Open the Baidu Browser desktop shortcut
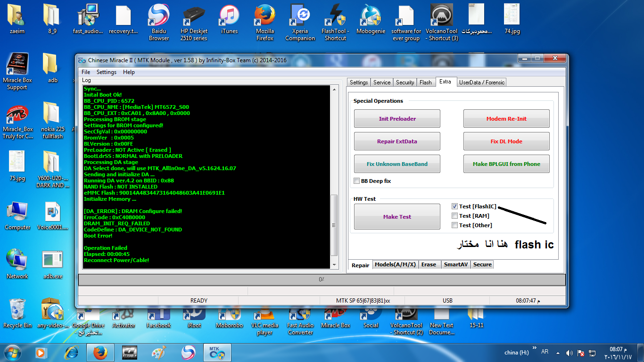 [x=159, y=22]
